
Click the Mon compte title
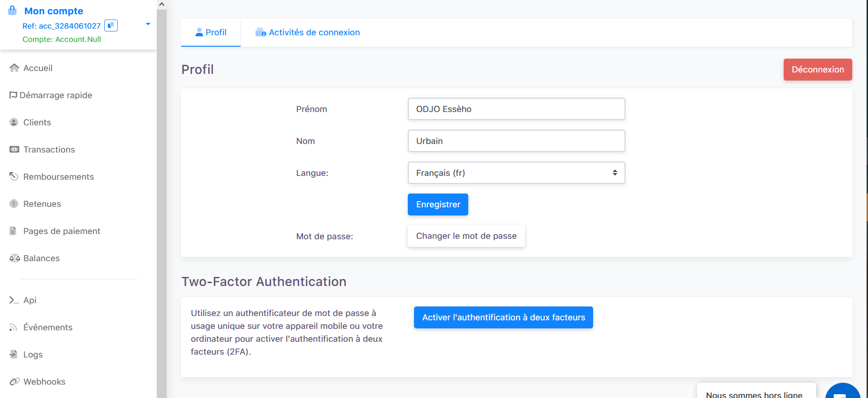pyautogui.click(x=54, y=11)
